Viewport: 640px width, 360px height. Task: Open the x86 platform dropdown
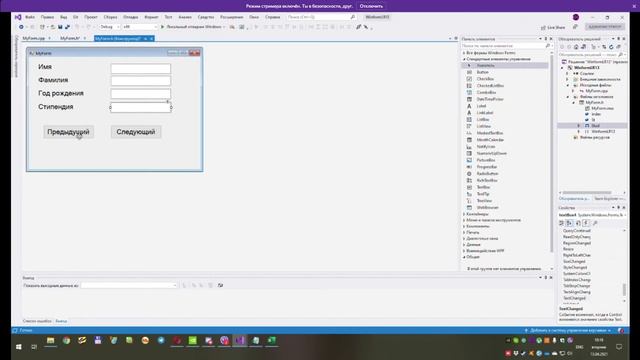click(x=140, y=27)
